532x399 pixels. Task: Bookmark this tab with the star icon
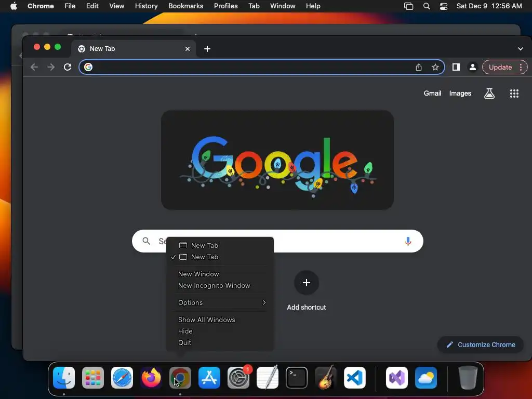point(435,67)
